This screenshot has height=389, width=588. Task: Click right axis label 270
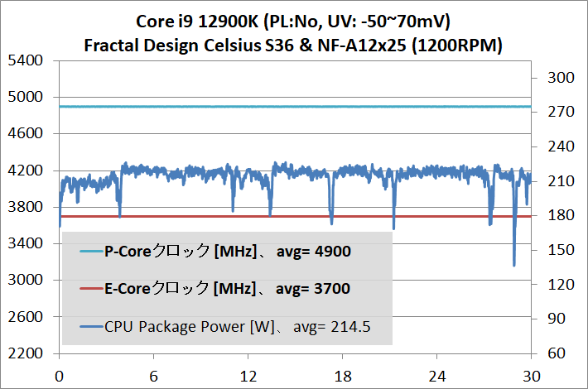(561, 112)
